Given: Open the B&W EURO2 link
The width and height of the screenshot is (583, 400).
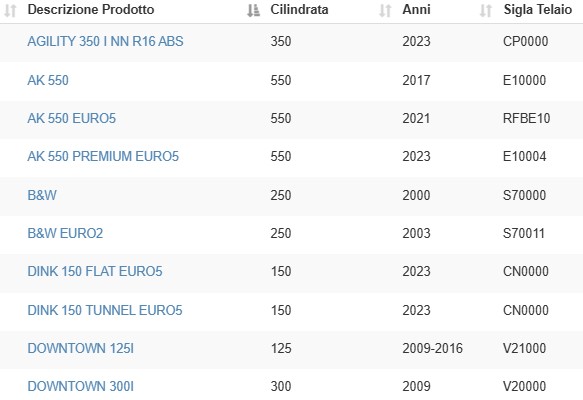Looking at the screenshot, I should click(65, 233).
